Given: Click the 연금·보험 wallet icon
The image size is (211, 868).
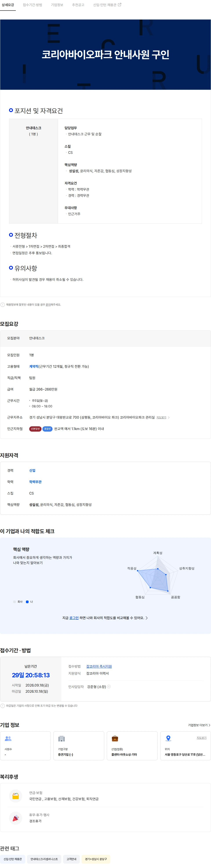Looking at the screenshot, I should (x=16, y=796).
